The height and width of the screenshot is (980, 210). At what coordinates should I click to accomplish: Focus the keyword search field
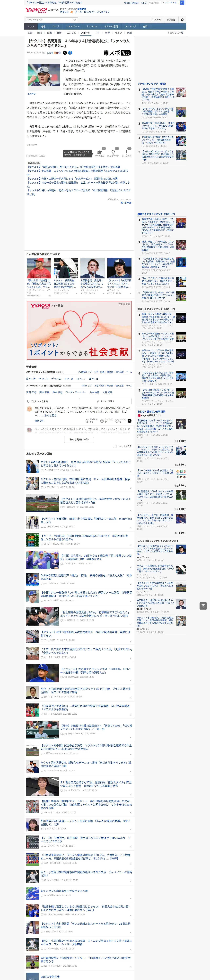(49, 20)
